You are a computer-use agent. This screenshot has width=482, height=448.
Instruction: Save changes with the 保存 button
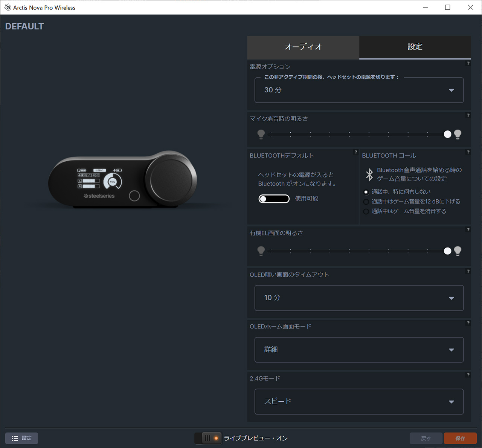[460, 438]
